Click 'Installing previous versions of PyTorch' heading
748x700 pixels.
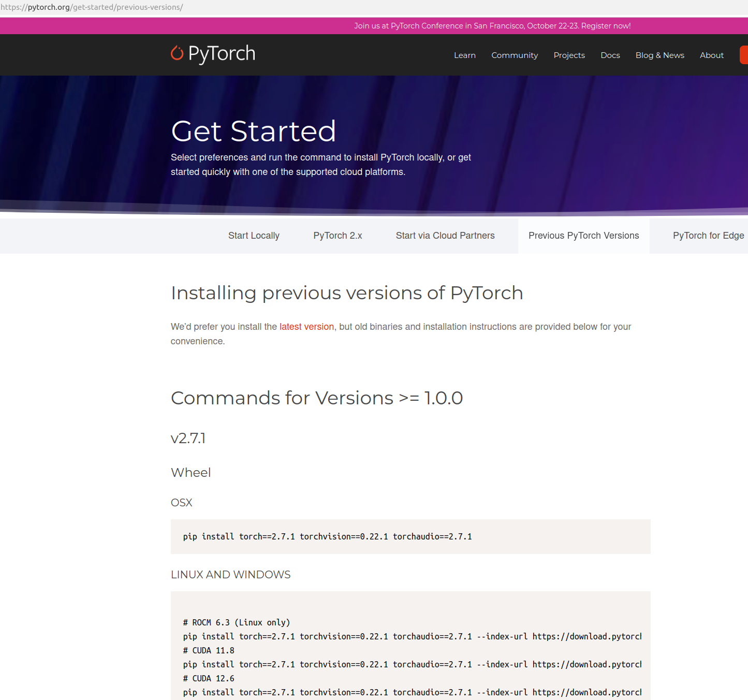coord(347,293)
